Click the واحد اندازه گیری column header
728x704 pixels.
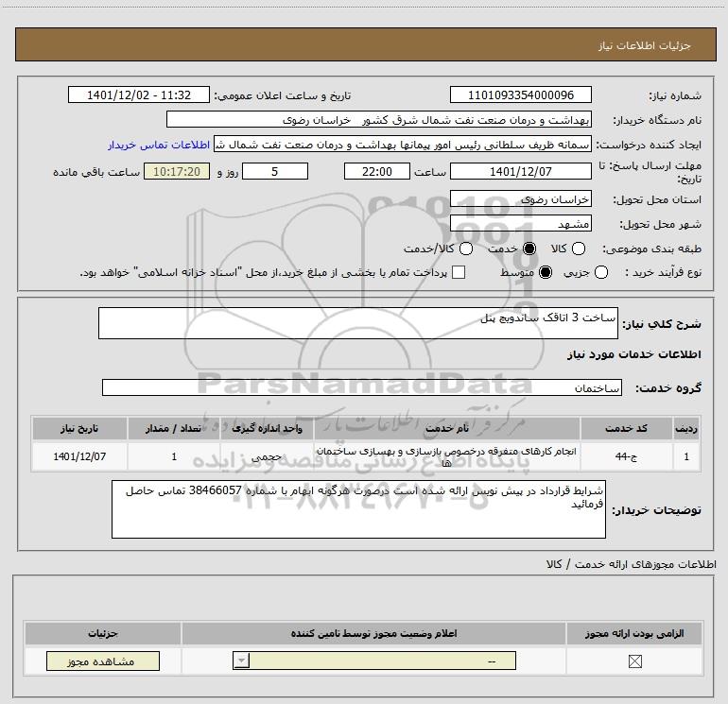click(x=267, y=428)
